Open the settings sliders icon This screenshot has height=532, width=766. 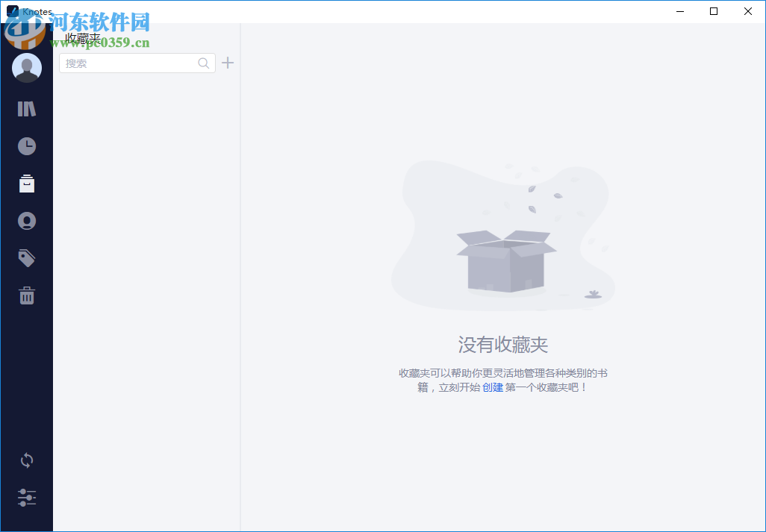(x=27, y=498)
